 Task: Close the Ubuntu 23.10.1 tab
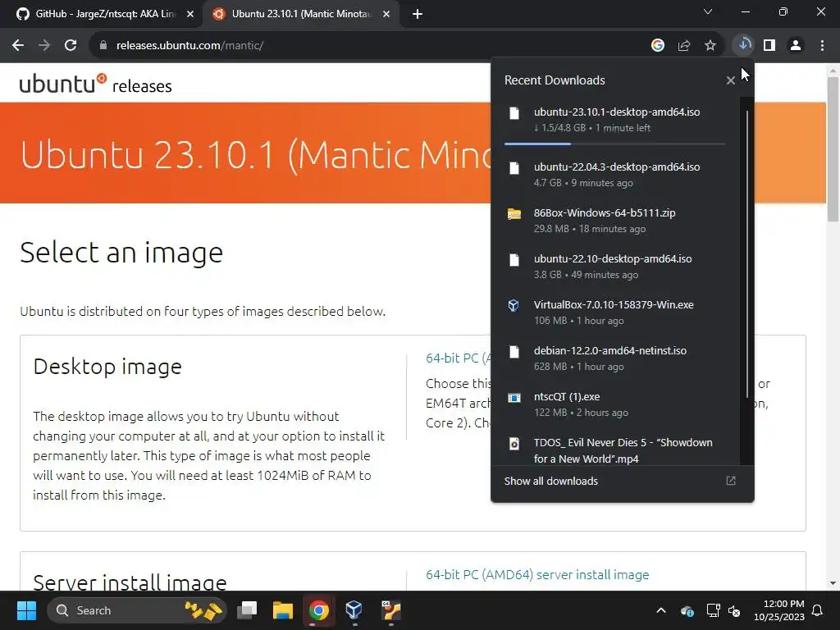pyautogui.click(x=386, y=15)
